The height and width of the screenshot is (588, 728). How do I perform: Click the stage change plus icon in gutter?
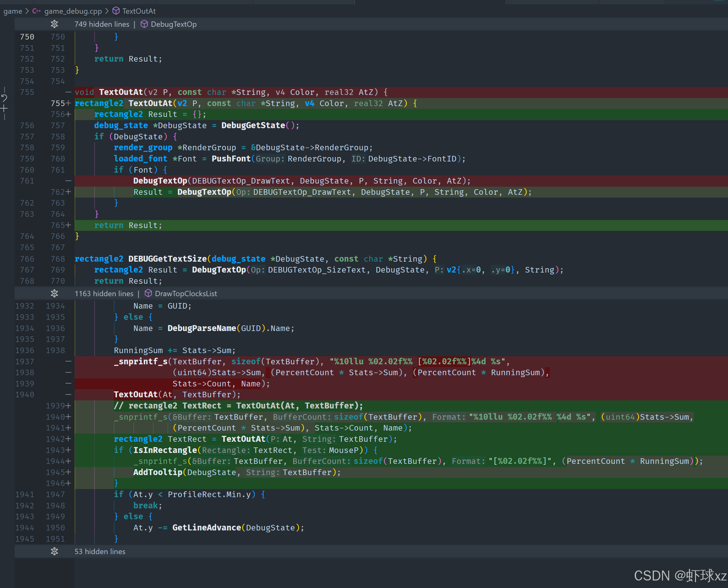(x=4, y=109)
